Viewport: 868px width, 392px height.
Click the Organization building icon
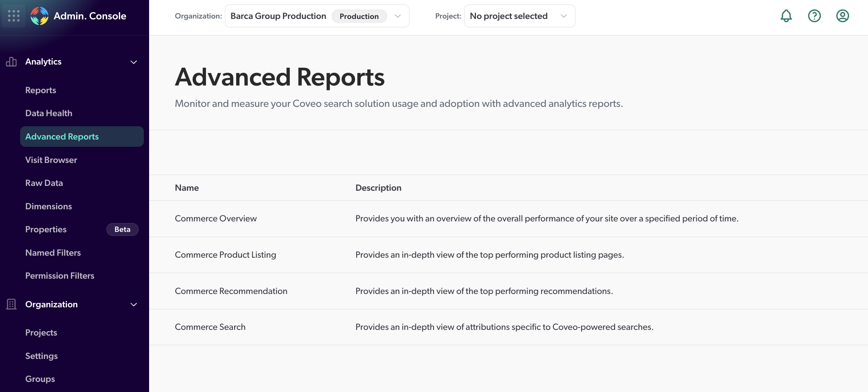coord(11,304)
